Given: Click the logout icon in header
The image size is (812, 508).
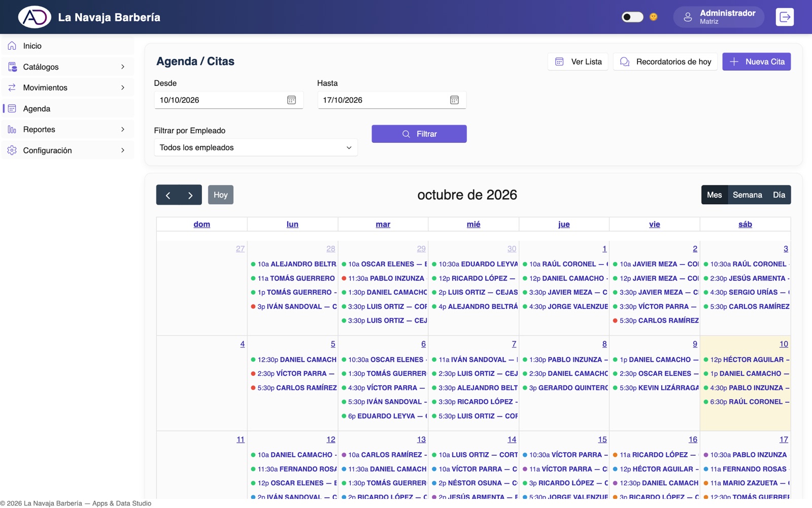Looking at the screenshot, I should point(785,17).
